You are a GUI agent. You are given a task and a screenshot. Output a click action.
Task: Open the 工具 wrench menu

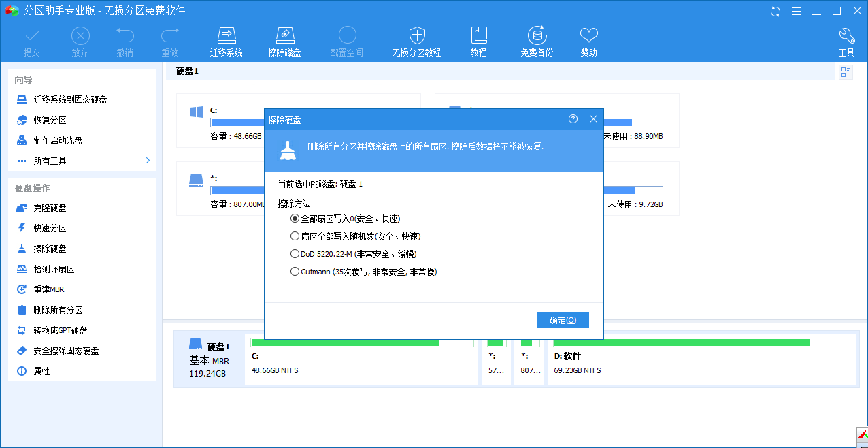[x=847, y=41]
